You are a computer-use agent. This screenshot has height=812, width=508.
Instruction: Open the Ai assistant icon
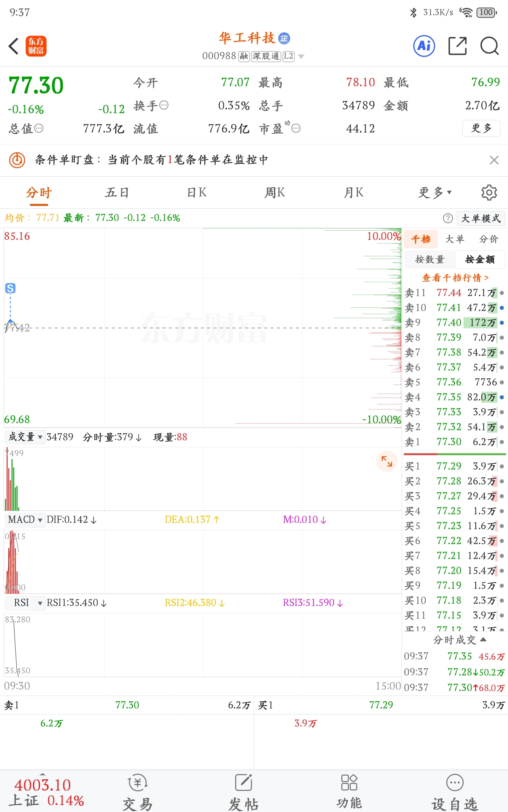424,46
